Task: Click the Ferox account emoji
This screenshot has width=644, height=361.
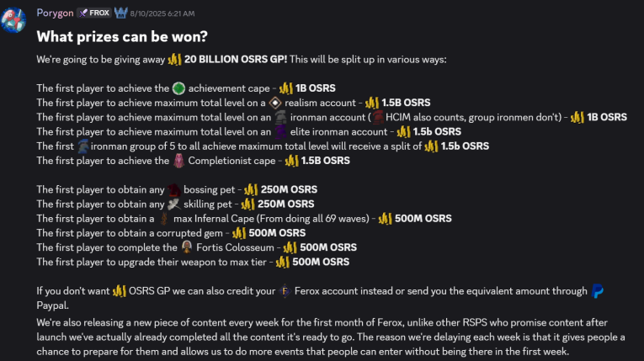Action: pyautogui.click(x=285, y=291)
